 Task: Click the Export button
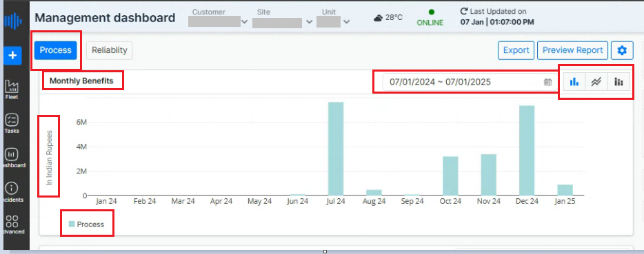click(516, 50)
